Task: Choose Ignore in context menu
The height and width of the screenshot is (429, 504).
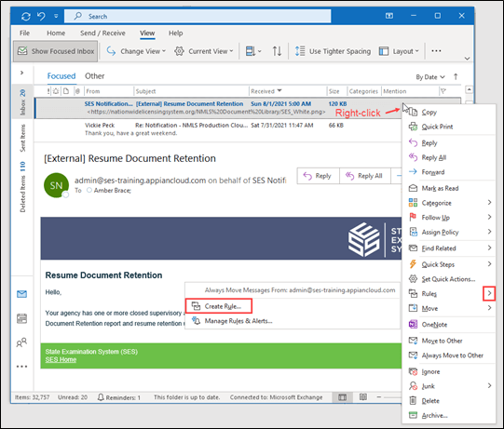Action: (x=448, y=371)
